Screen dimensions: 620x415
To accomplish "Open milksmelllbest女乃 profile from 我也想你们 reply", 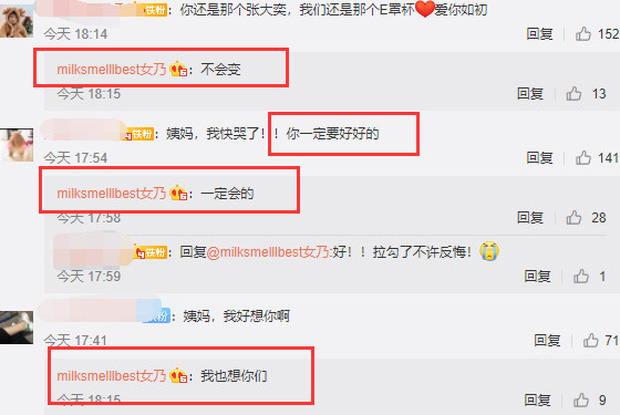I will pyautogui.click(x=111, y=376).
